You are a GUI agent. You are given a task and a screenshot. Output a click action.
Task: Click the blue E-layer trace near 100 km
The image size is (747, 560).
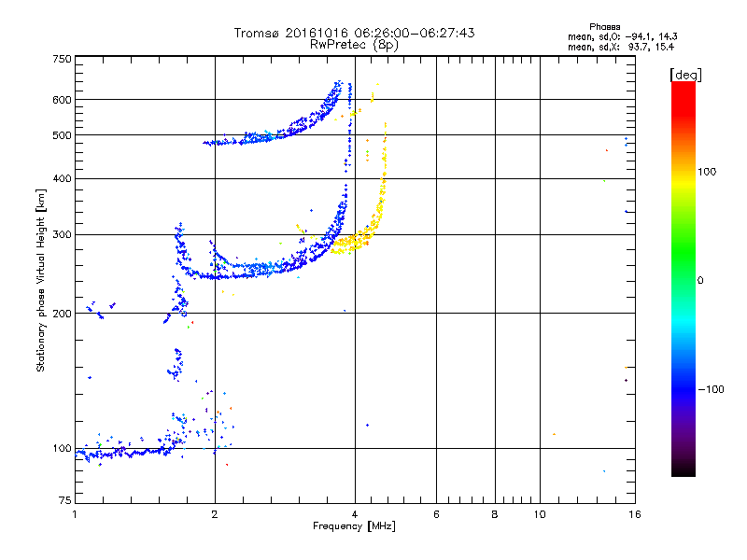point(129,453)
